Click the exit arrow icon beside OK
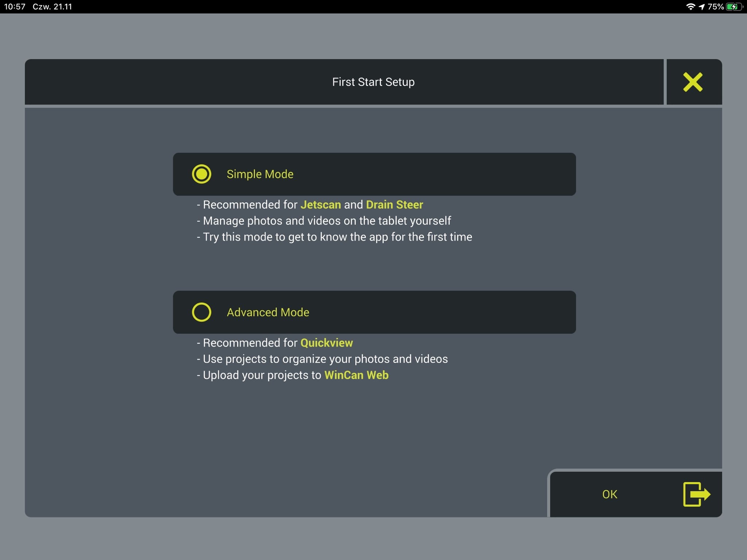 (697, 494)
